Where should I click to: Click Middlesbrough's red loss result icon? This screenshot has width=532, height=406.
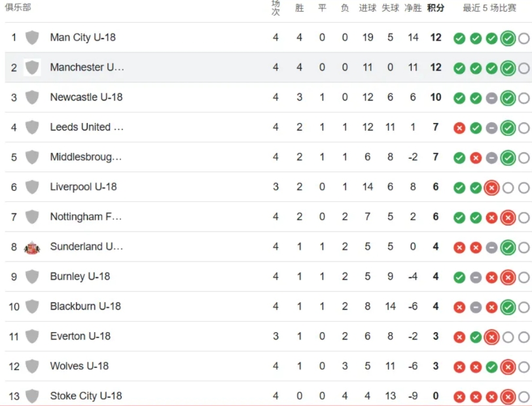pyautogui.click(x=476, y=158)
